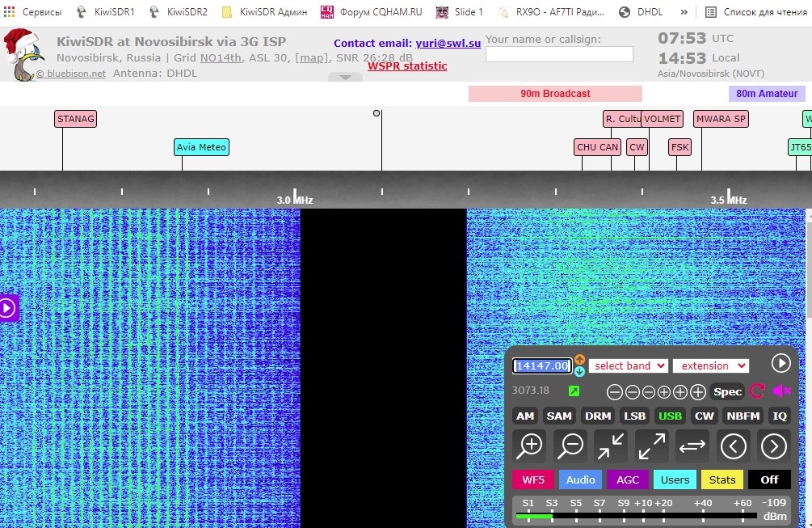Open the Audio settings tab

[x=580, y=479]
